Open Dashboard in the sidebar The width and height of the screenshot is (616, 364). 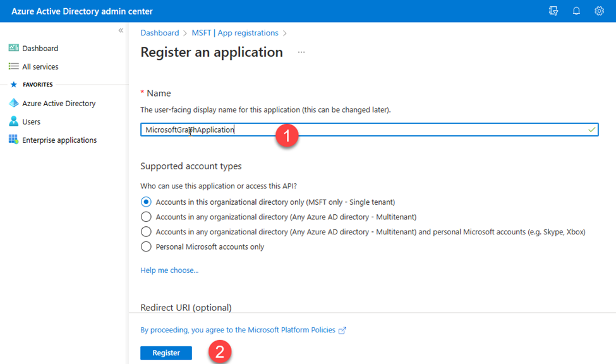40,49
